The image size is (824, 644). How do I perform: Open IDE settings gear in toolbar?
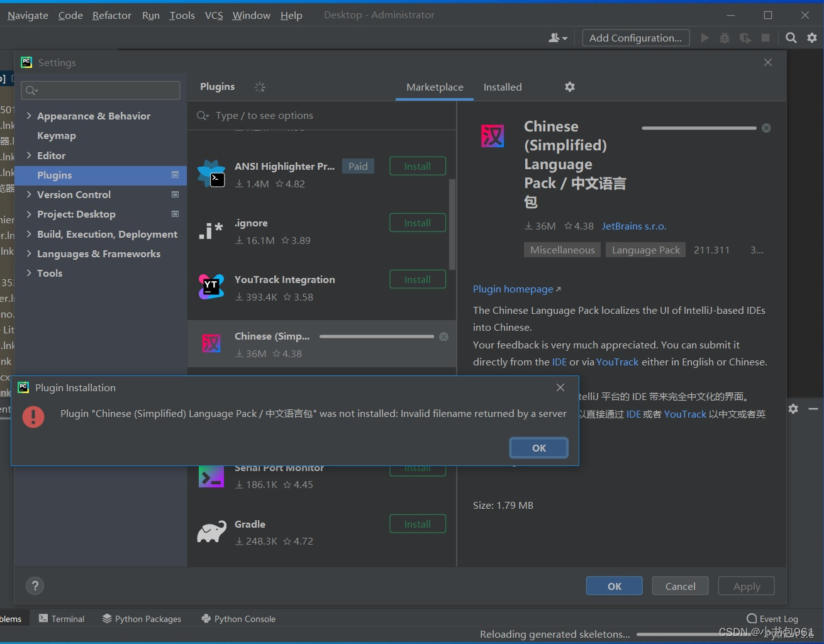pos(812,38)
